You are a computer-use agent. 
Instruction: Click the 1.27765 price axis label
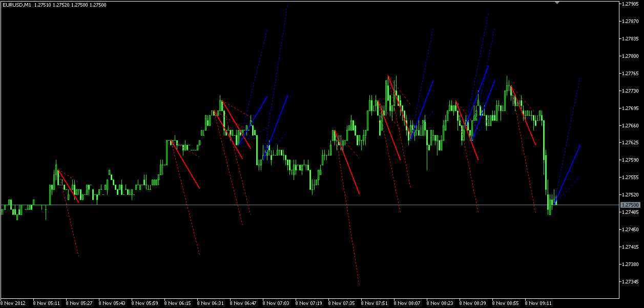click(x=630, y=74)
